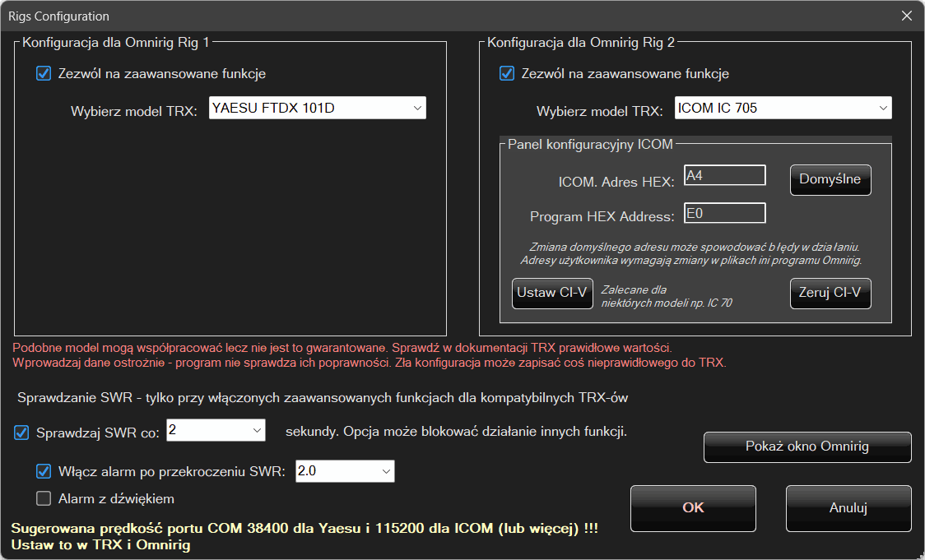Click the Zeruj CI-V button
This screenshot has width=925, height=560.
(830, 294)
